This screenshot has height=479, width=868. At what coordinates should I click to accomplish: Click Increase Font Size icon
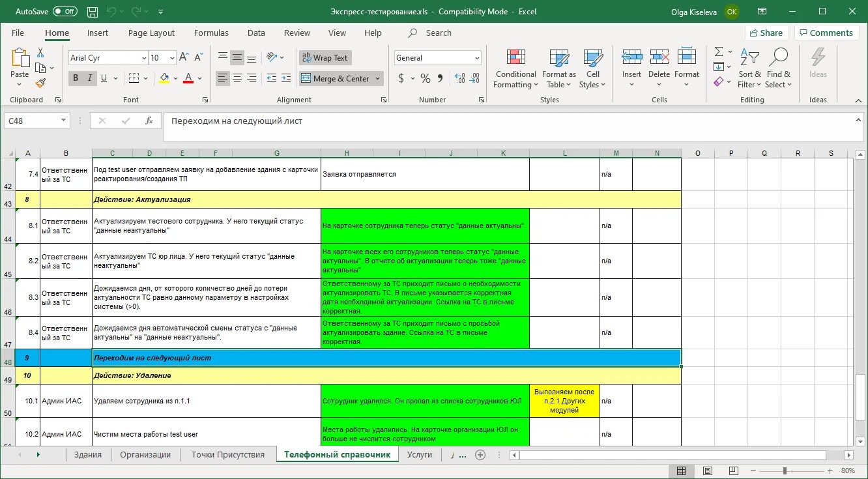184,58
